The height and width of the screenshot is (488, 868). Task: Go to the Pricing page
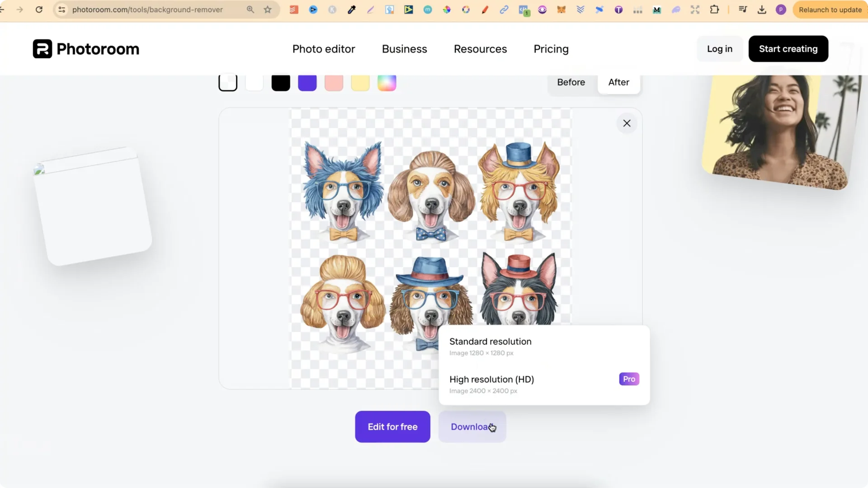pyautogui.click(x=551, y=49)
